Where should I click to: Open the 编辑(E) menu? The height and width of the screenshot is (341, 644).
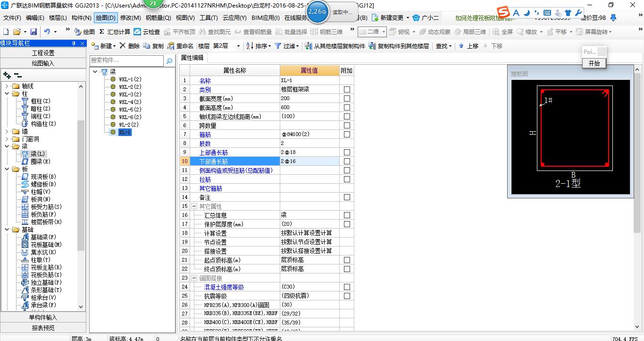point(35,17)
